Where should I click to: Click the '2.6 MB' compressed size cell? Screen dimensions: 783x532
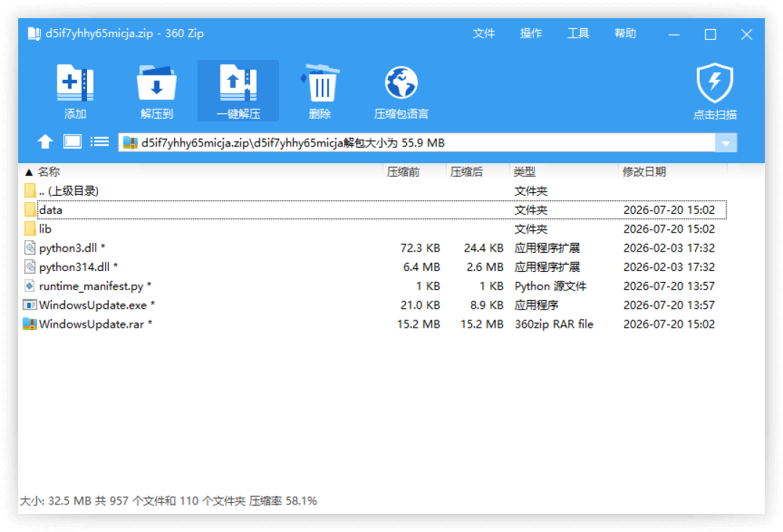point(485,267)
